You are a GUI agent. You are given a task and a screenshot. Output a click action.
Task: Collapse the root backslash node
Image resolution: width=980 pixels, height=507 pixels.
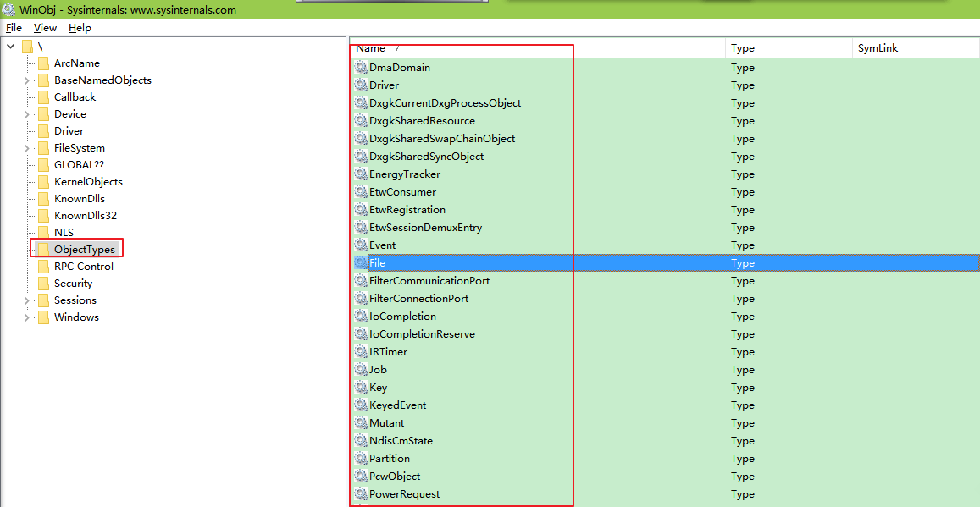(x=10, y=47)
